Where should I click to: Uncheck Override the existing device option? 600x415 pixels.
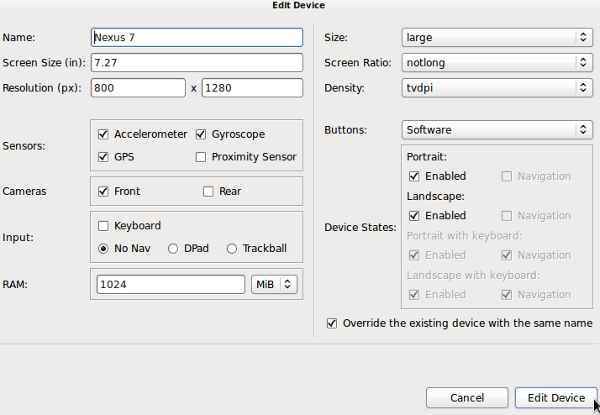pos(333,323)
